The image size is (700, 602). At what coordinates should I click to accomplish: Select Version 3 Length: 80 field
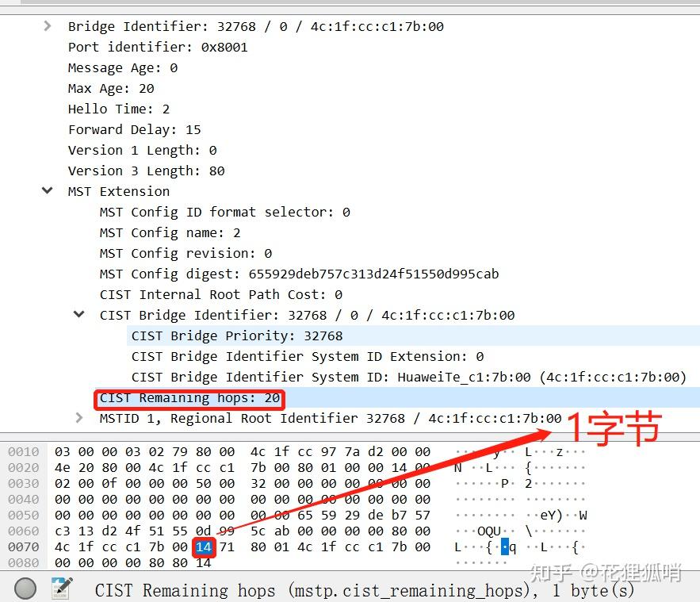[147, 171]
